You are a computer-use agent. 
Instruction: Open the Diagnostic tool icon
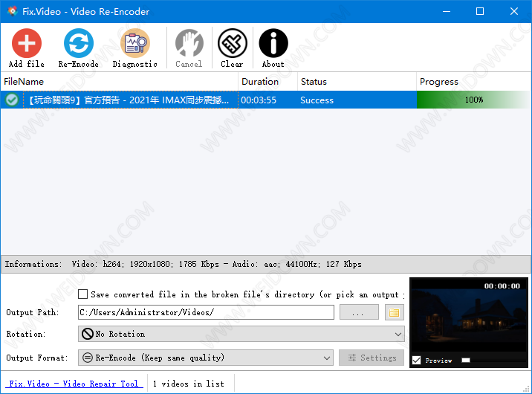(x=135, y=43)
